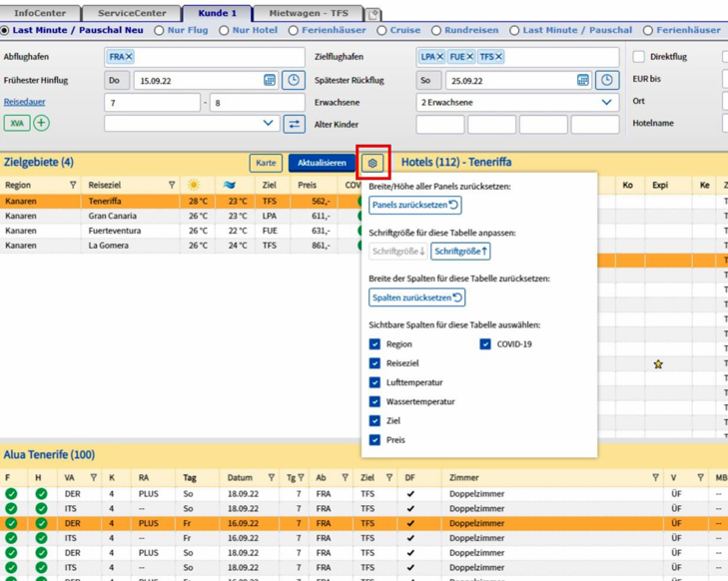
Task: Click the swap arrows button
Action: (295, 124)
